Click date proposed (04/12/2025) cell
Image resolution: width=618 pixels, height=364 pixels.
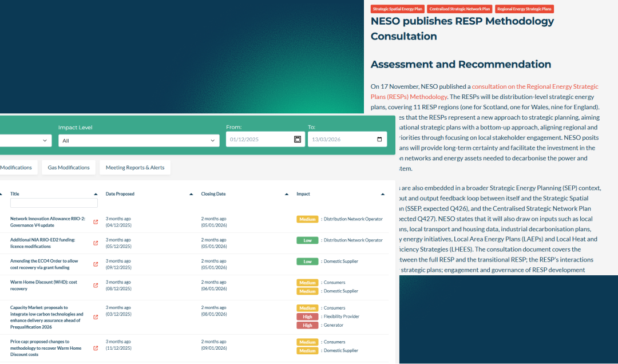(118, 222)
